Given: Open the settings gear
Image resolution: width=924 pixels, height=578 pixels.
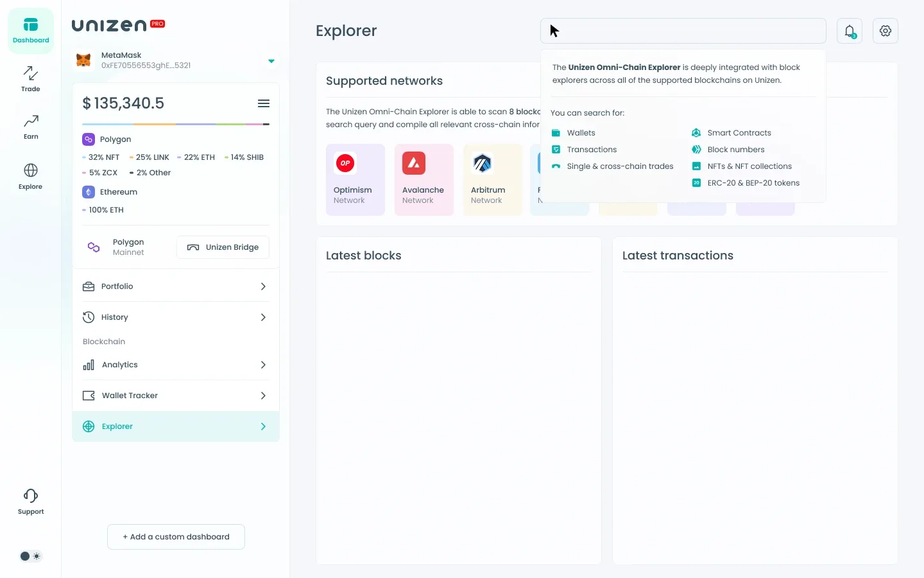Looking at the screenshot, I should click(x=886, y=31).
